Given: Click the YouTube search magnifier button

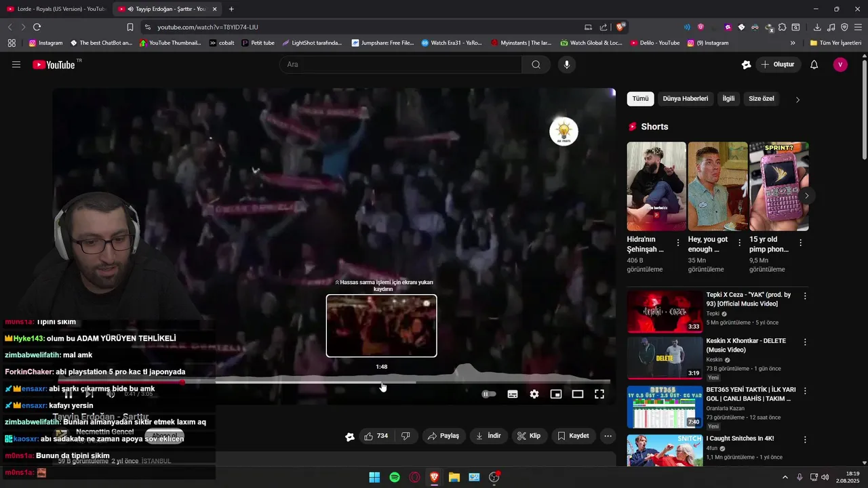Looking at the screenshot, I should (x=536, y=64).
